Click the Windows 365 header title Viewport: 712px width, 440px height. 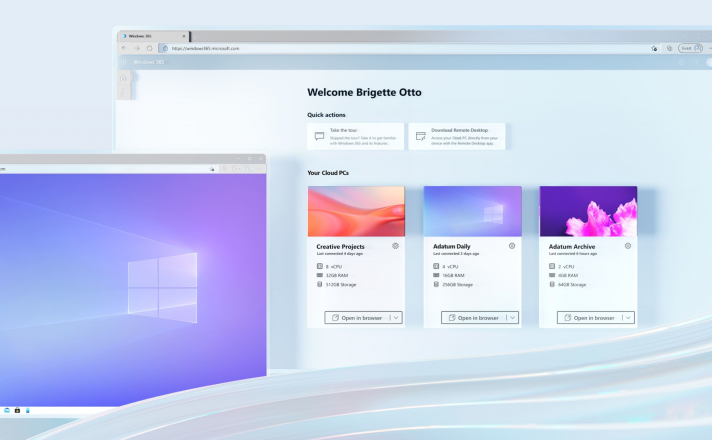[148, 62]
